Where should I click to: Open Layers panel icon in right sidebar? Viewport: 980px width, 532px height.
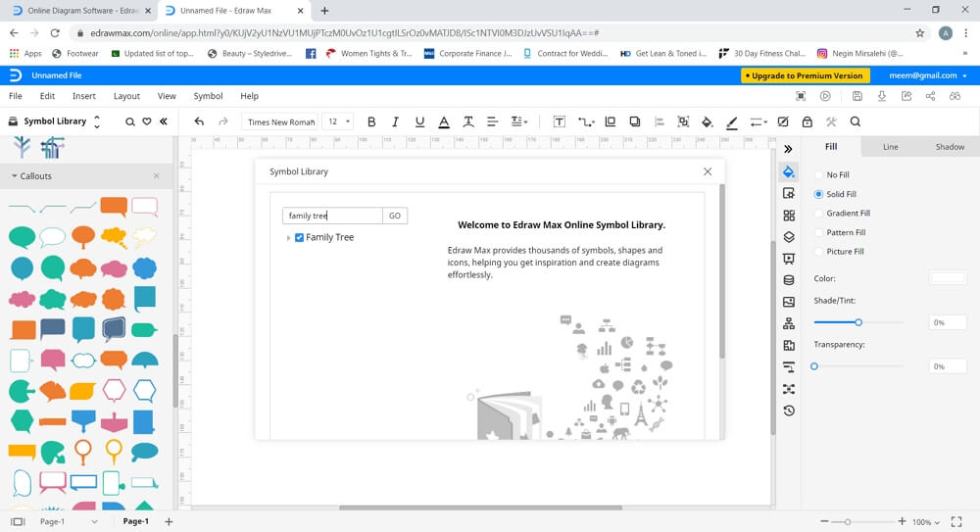coord(789,237)
